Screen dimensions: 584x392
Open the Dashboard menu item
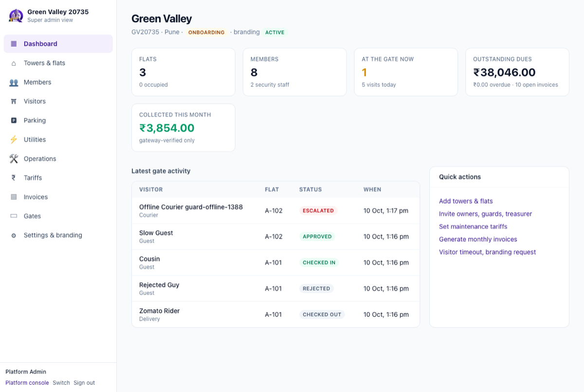(58, 44)
